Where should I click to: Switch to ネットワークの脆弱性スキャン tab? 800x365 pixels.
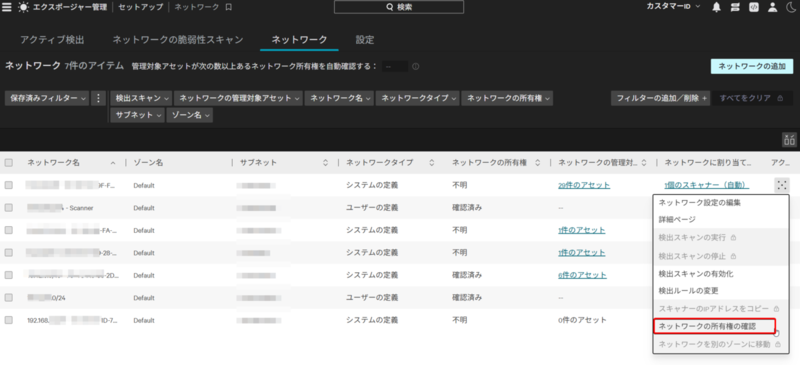[178, 40]
